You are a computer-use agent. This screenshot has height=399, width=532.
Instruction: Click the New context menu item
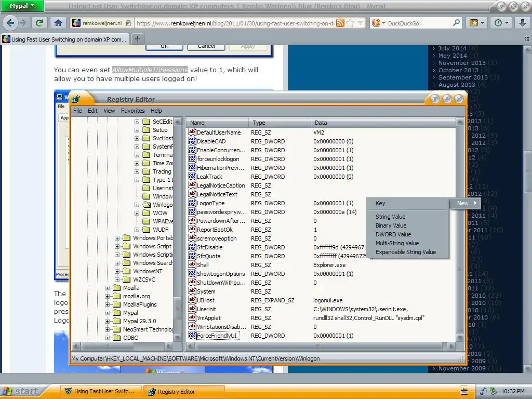pos(466,203)
